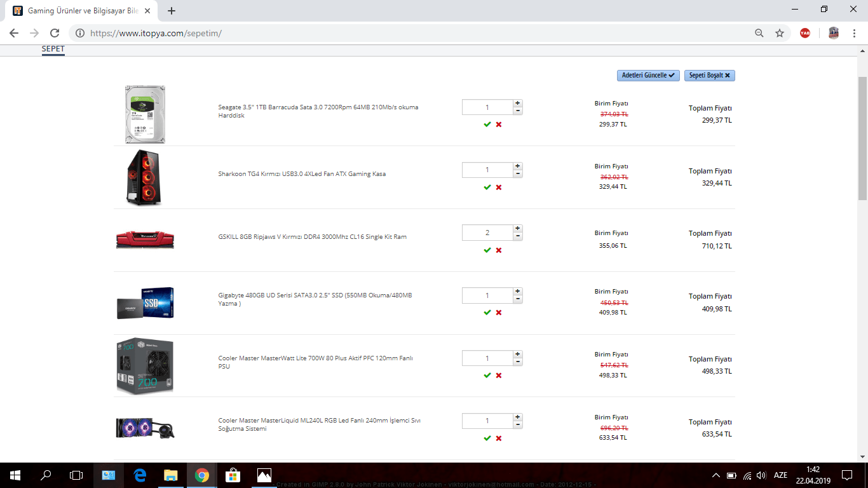Image resolution: width=868 pixels, height=488 pixels.
Task: Show hidden system tray icons
Action: pyautogui.click(x=716, y=475)
